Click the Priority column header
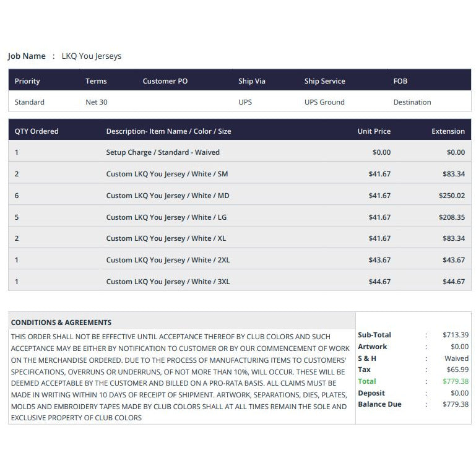 [27, 81]
